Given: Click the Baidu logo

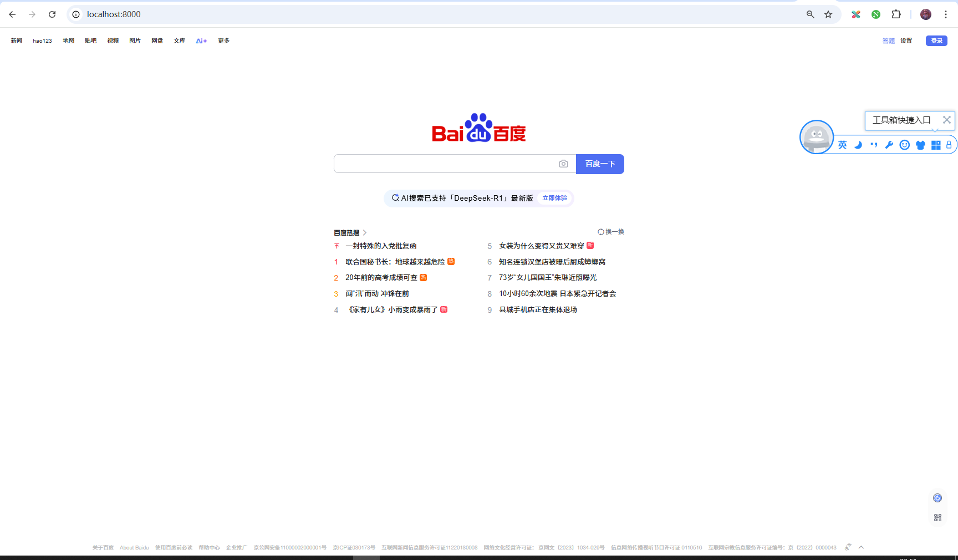Looking at the screenshot, I should tap(479, 128).
